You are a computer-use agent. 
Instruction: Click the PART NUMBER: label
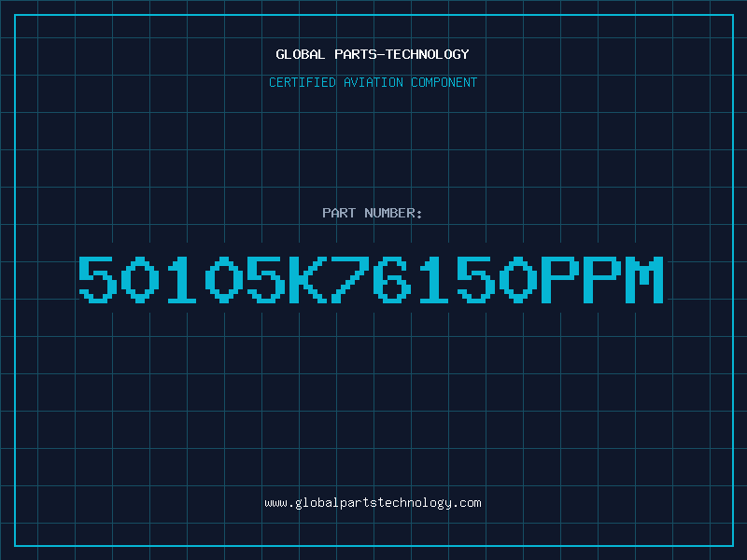[x=372, y=213]
